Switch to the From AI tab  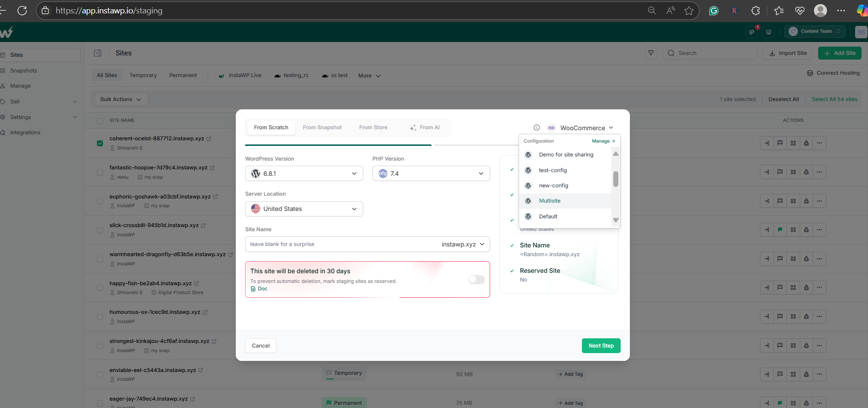[x=425, y=127]
